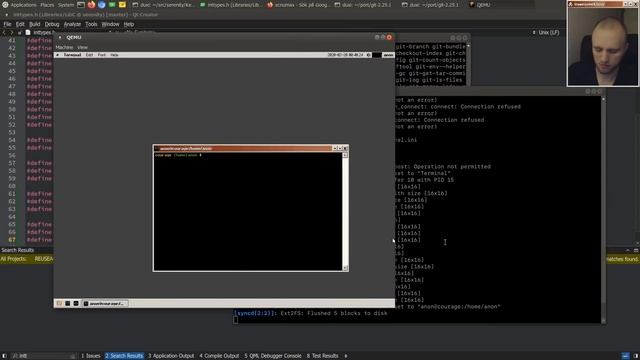
Task: Change Unix (LF) line ending selector
Action: pos(549,32)
